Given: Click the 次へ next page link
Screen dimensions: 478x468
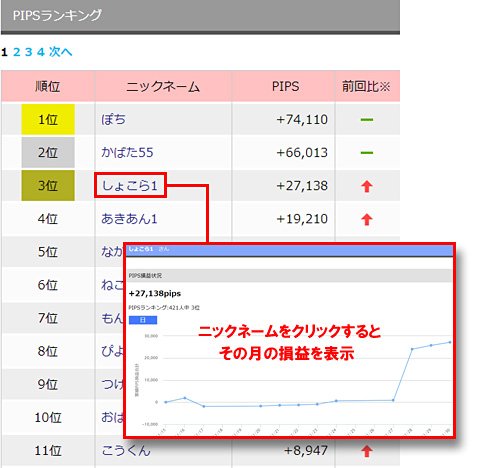Looking at the screenshot, I should [x=61, y=52].
